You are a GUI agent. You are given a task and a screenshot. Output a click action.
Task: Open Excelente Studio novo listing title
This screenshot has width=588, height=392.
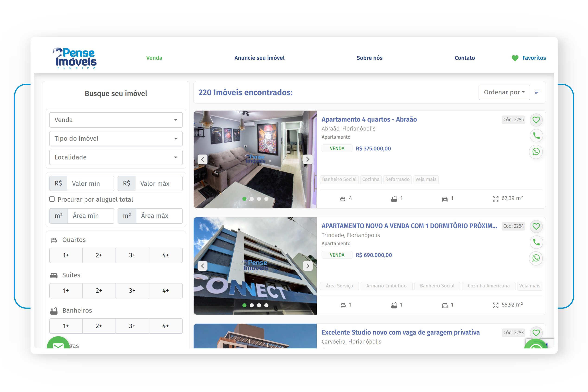[x=400, y=332]
